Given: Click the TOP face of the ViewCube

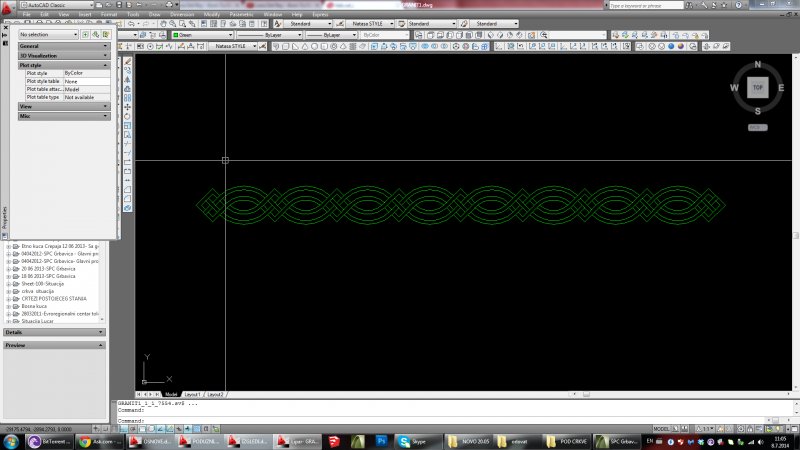Looking at the screenshot, I should [x=758, y=87].
